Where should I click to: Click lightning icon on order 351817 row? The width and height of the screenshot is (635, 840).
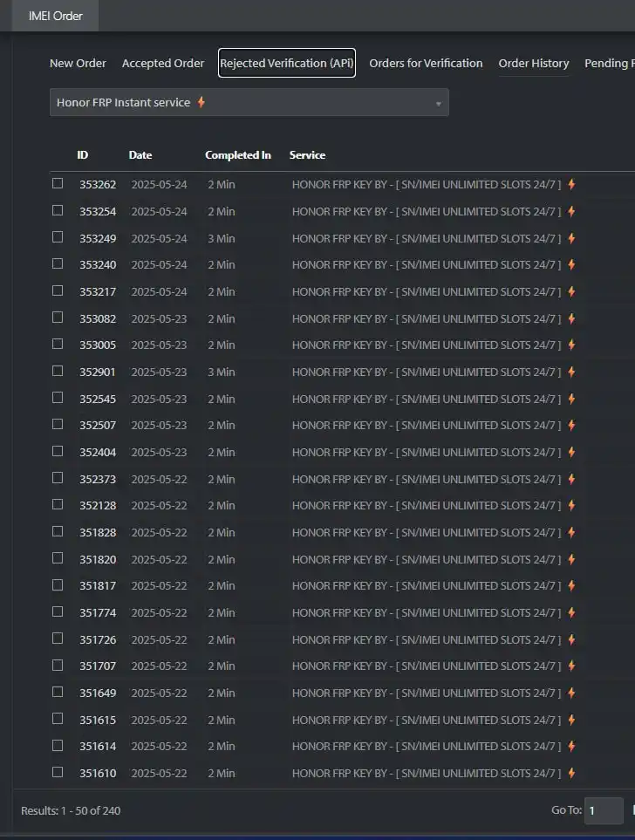coord(572,585)
